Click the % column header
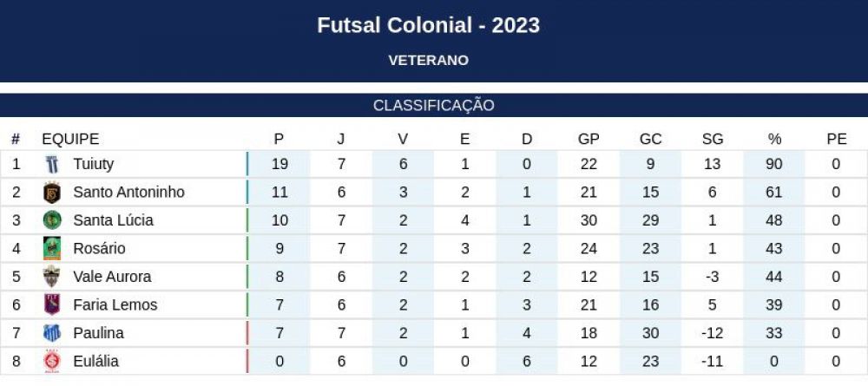The width and height of the screenshot is (868, 386). [774, 140]
